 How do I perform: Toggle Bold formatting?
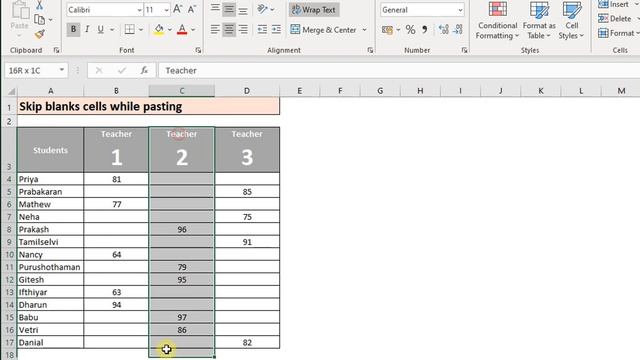[73, 29]
